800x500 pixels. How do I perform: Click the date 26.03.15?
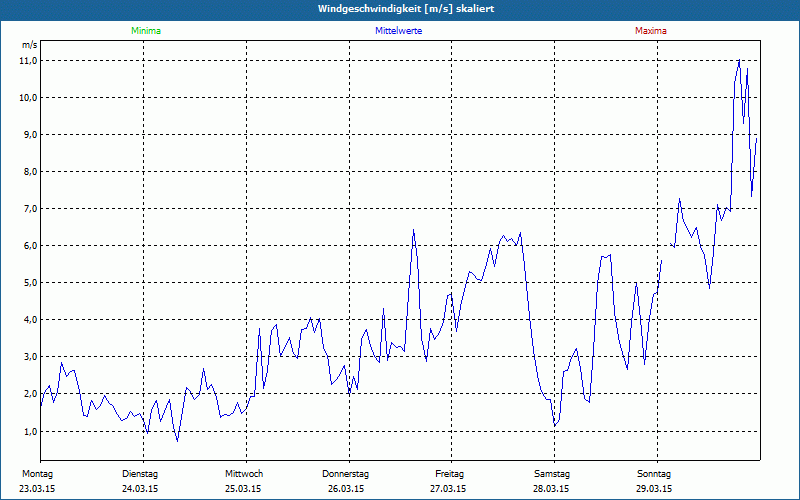pyautogui.click(x=345, y=489)
